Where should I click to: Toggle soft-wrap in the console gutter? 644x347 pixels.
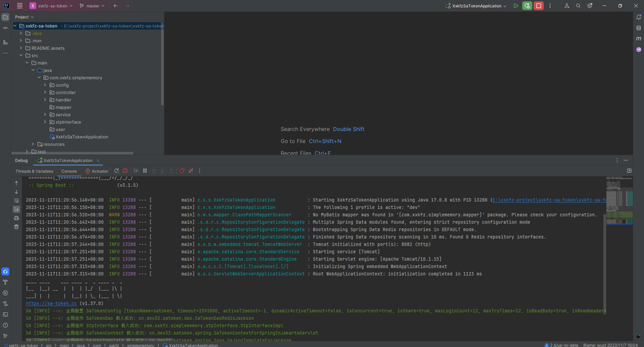[17, 201]
